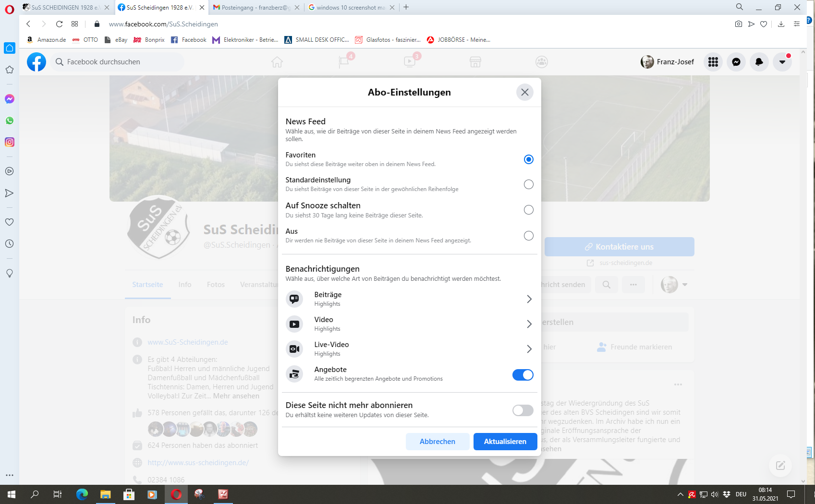Click the Angebote tag icon
The width and height of the screenshot is (815, 504).
tap(294, 374)
